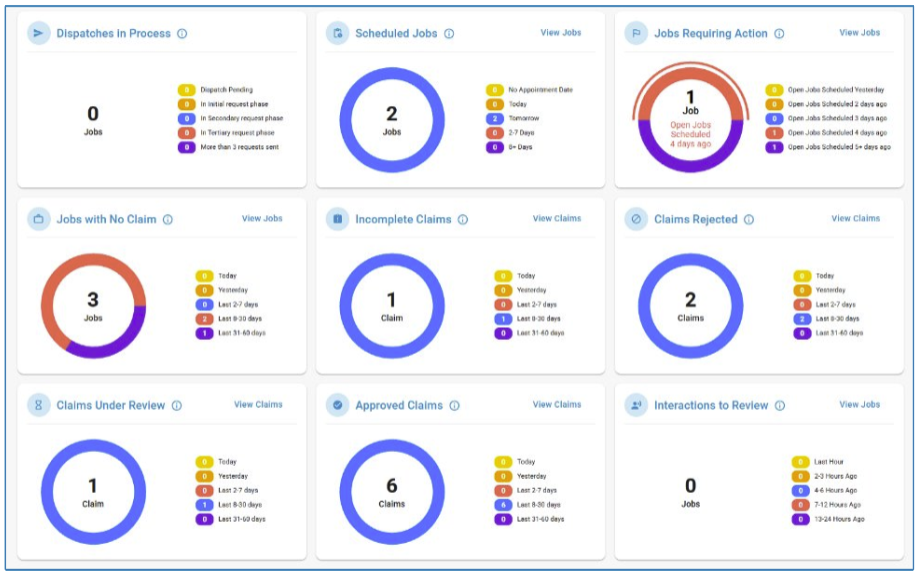Click the Interactions to Review people icon
The width and height of the screenshot is (920, 575).
pos(636,405)
